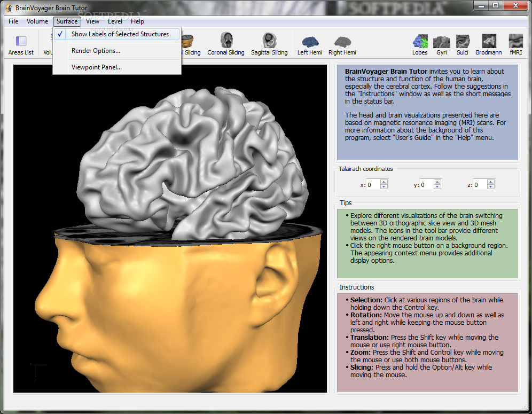Image resolution: width=532 pixels, height=414 pixels.
Task: Open the File menu
Action: pos(13,21)
